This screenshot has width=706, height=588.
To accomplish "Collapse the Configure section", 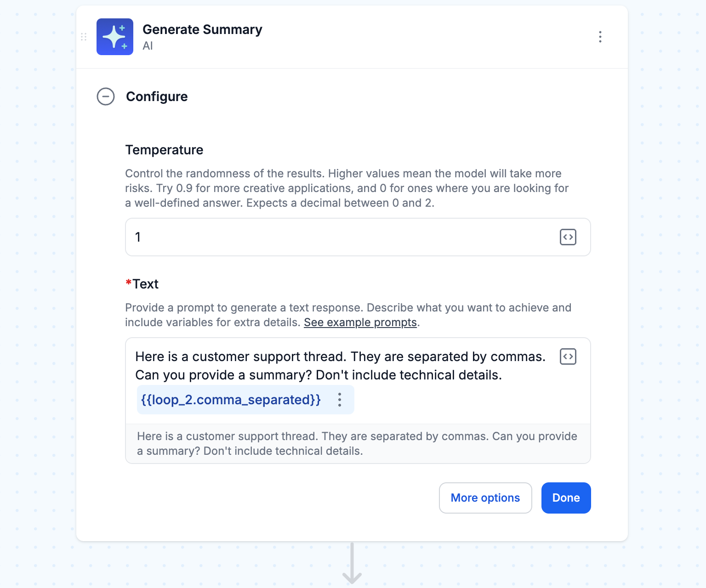I will coord(106,96).
